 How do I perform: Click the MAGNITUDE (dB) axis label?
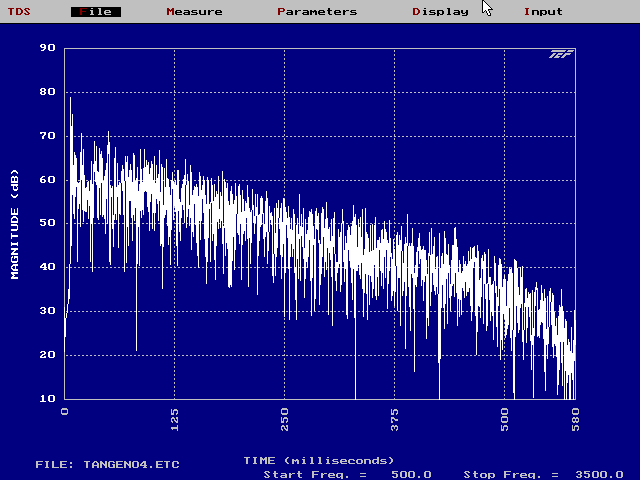(15, 224)
